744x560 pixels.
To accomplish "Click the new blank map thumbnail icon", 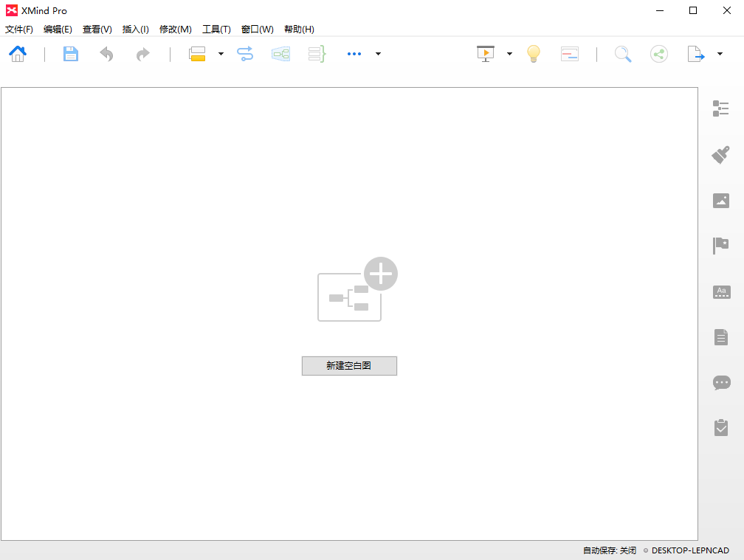I will (x=357, y=289).
